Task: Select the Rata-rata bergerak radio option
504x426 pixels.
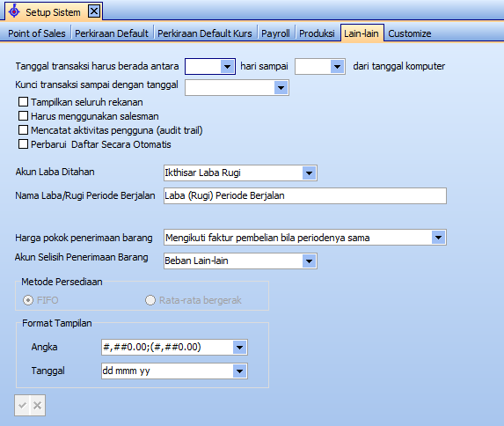Action: 150,300
